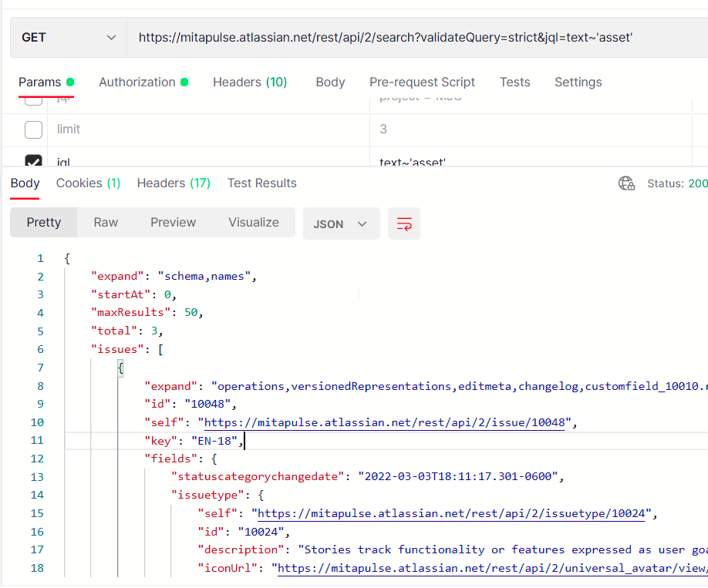Open the Visualize response view

(x=254, y=222)
